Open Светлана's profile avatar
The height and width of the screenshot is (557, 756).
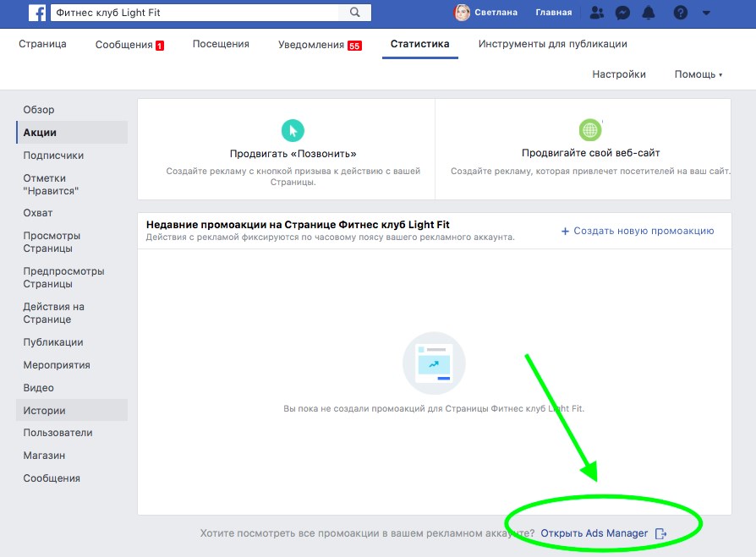click(x=462, y=13)
